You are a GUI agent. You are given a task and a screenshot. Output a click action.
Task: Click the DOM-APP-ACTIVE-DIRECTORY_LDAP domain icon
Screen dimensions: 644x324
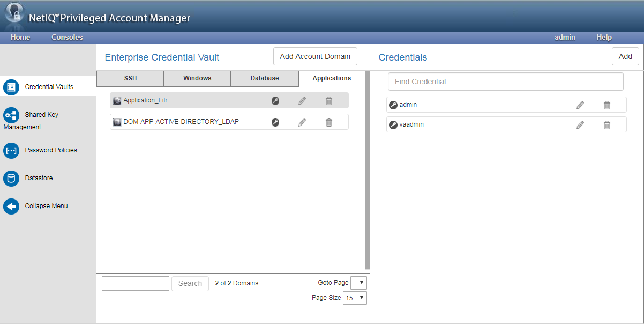117,122
